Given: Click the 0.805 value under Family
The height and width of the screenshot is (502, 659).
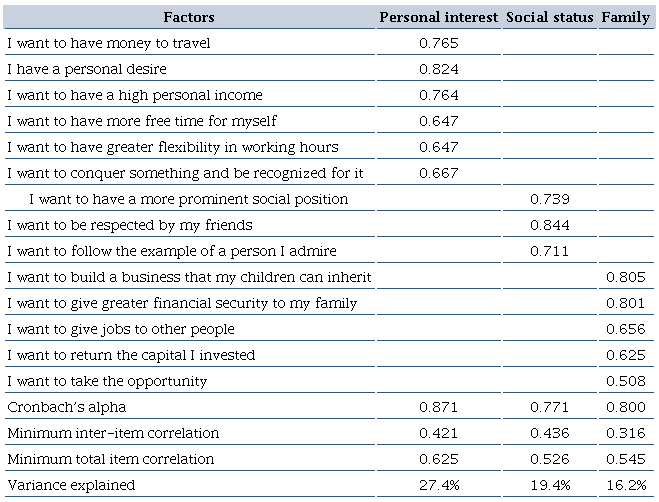Looking at the screenshot, I should coord(625,277).
